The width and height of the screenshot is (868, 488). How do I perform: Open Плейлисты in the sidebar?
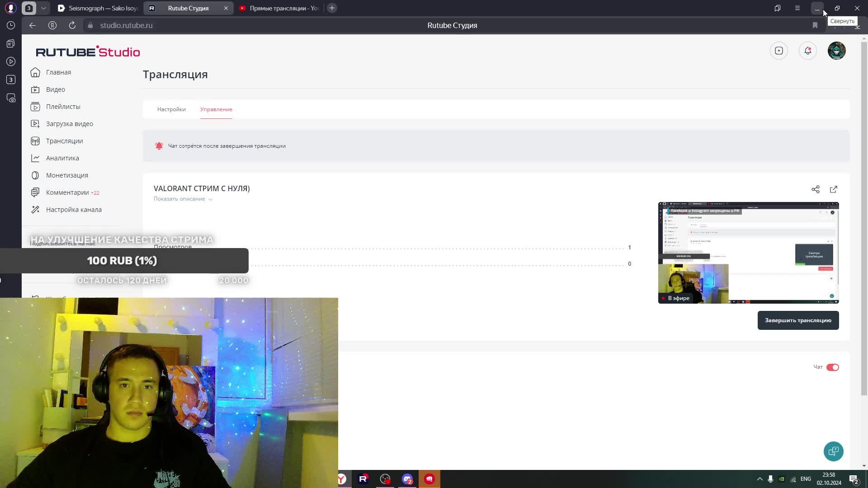[x=55, y=107]
